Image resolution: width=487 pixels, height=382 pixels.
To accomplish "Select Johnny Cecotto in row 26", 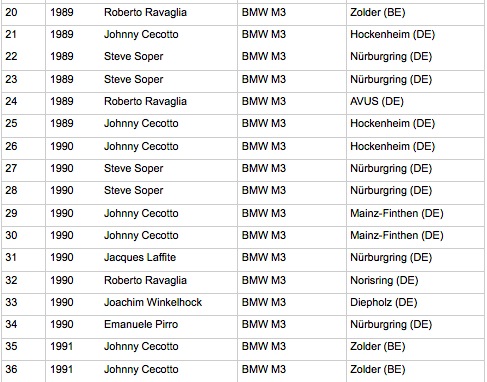I will [141, 146].
